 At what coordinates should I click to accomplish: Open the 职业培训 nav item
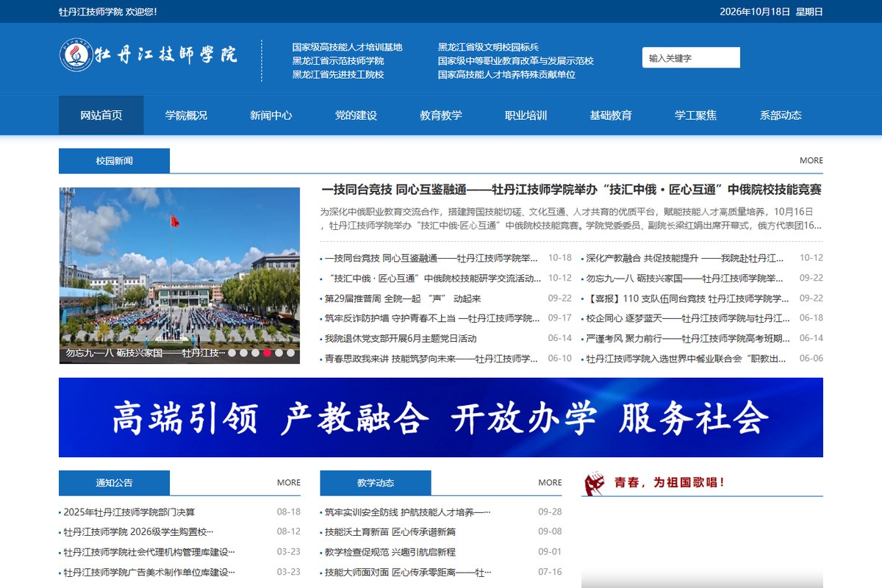pyautogui.click(x=526, y=115)
